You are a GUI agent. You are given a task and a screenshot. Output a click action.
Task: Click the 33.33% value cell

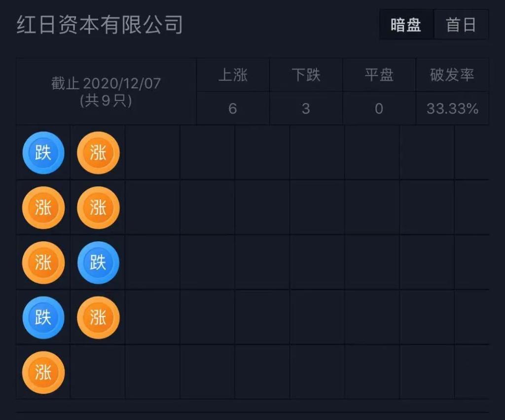(452, 109)
